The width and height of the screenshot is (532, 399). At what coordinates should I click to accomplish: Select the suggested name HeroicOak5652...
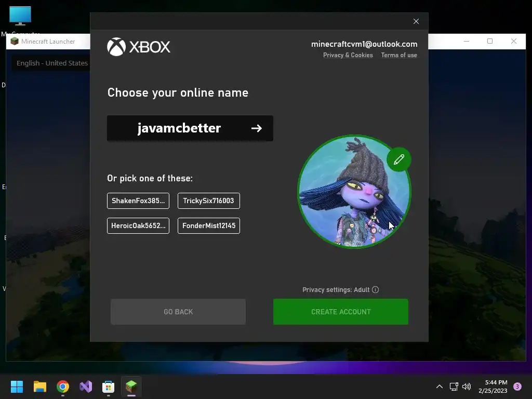138,225
